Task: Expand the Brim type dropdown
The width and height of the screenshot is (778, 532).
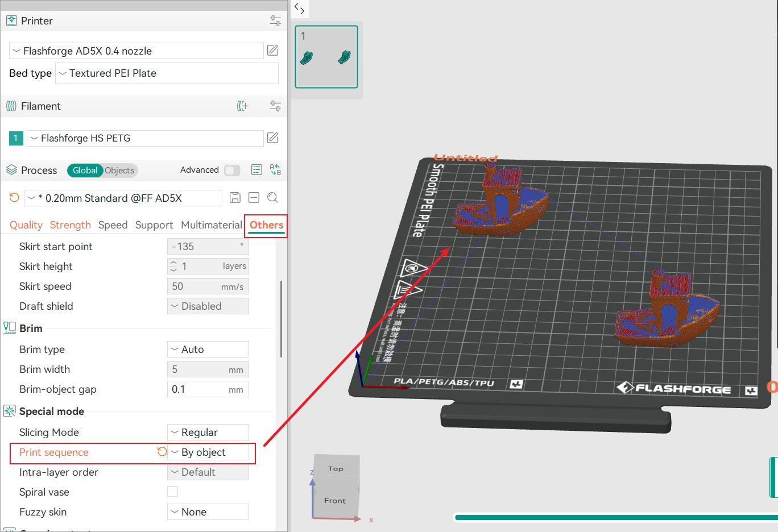Action: pyautogui.click(x=208, y=350)
